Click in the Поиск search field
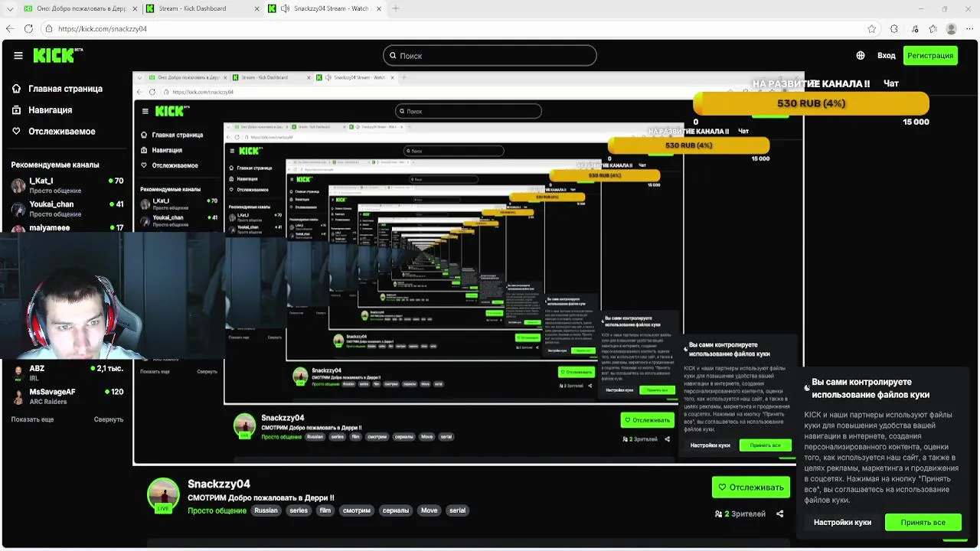Screen dimensions: 980x551 point(490,56)
